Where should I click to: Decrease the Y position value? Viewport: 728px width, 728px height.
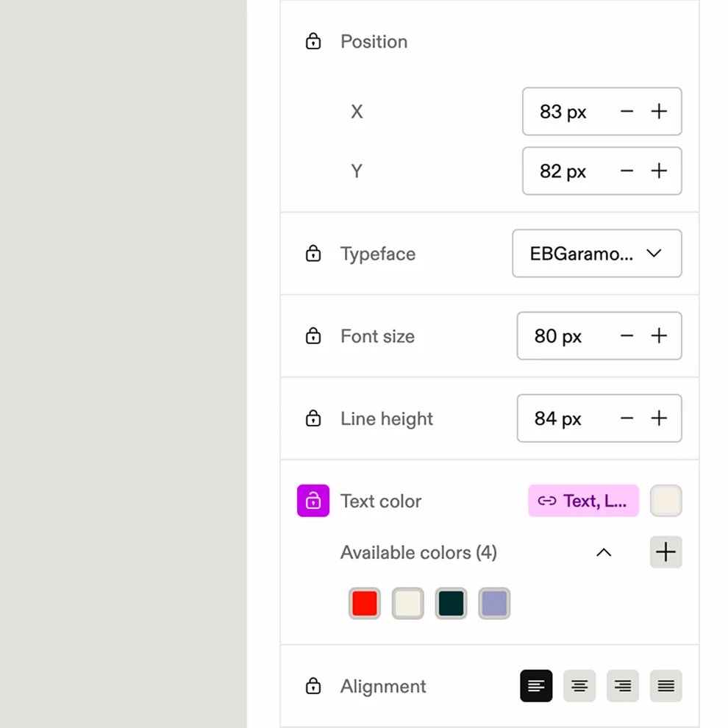pos(627,171)
